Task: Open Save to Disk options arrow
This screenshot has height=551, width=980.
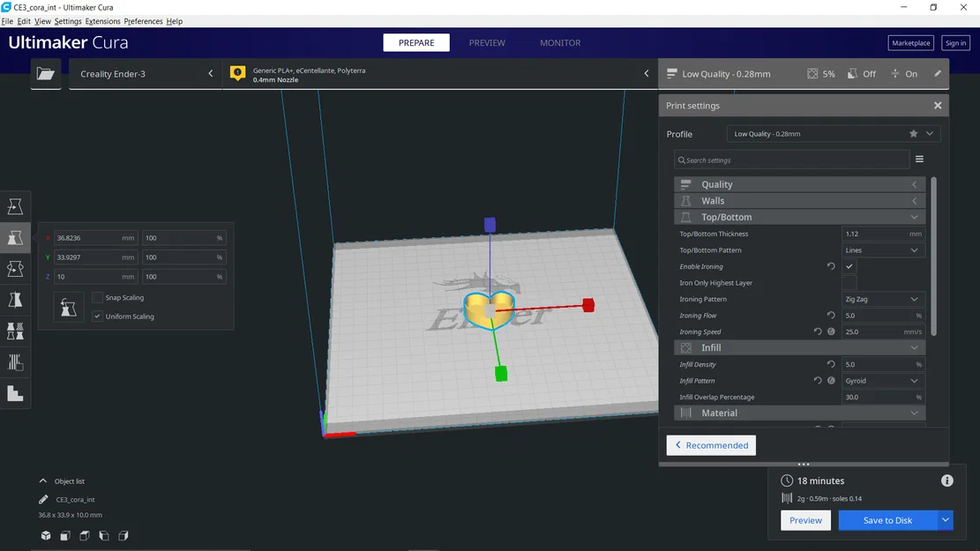Action: (x=945, y=520)
